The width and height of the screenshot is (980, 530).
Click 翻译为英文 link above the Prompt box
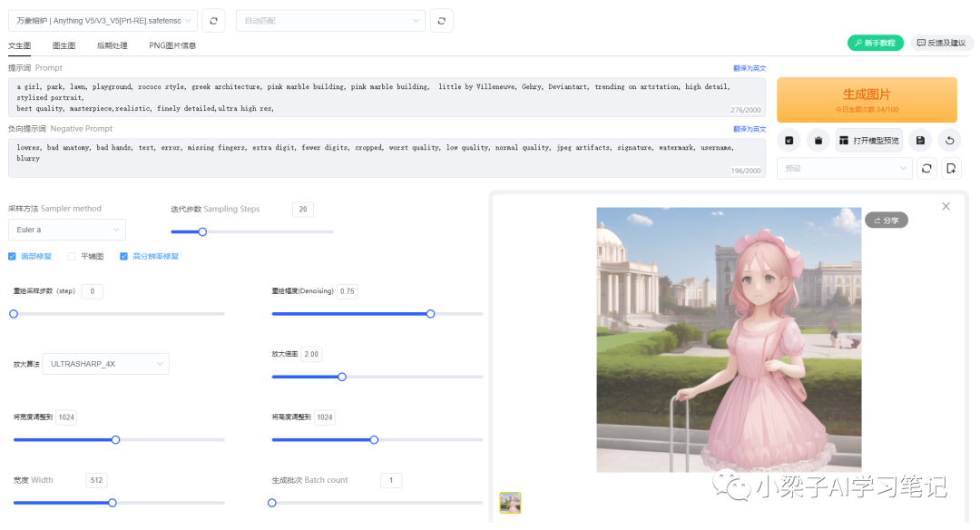click(750, 68)
